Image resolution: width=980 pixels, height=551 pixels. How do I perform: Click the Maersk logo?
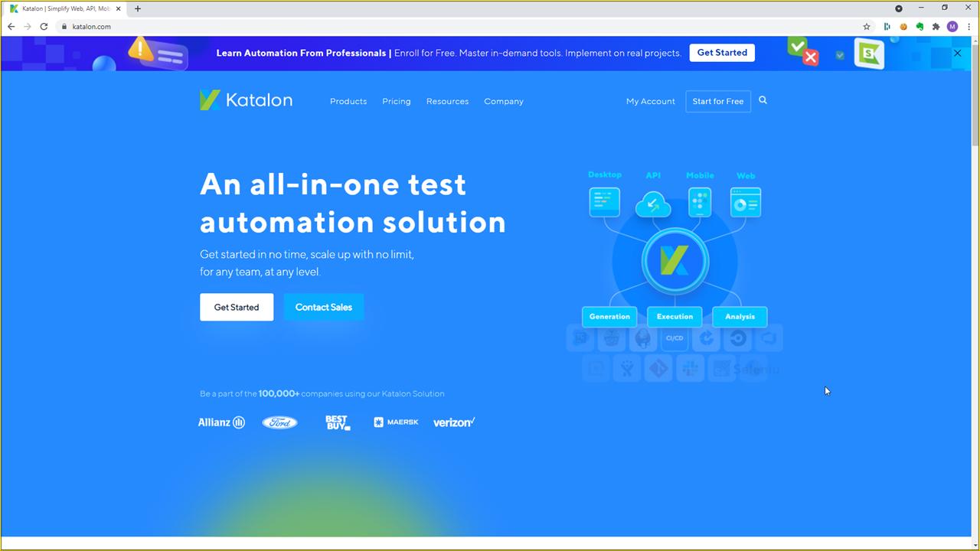(x=396, y=422)
